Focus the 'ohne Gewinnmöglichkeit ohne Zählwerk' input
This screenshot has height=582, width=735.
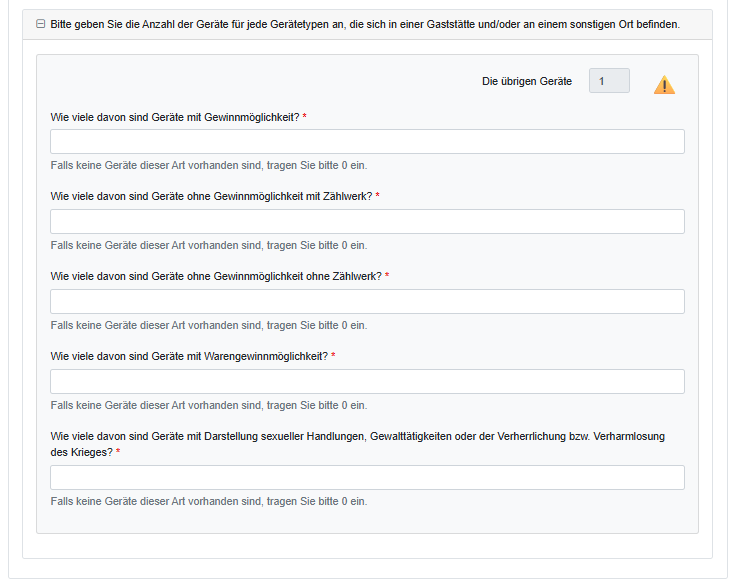pos(367,301)
